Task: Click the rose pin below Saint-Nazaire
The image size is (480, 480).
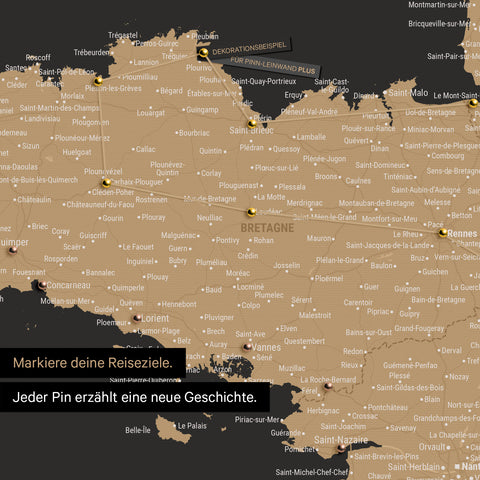Action: coord(341,448)
